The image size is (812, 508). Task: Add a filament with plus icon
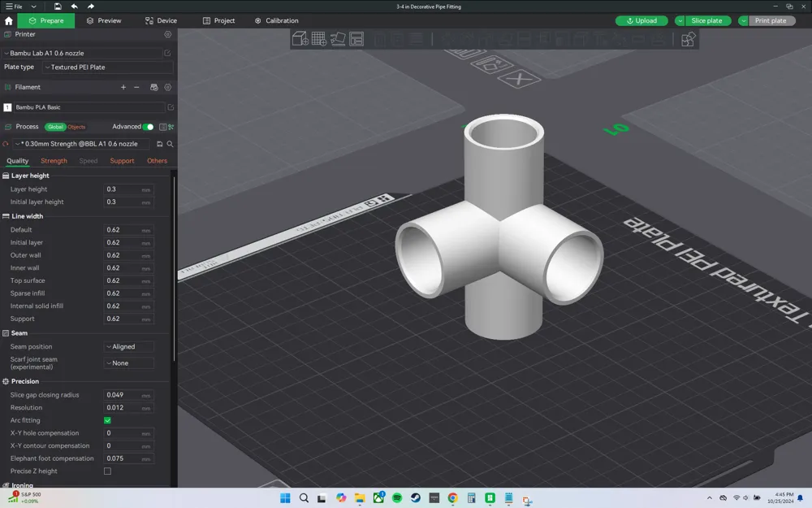tap(123, 87)
